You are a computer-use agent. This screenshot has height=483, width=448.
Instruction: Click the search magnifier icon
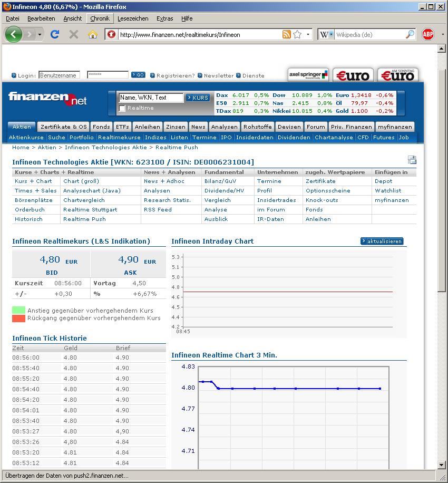pyautogui.click(x=410, y=34)
